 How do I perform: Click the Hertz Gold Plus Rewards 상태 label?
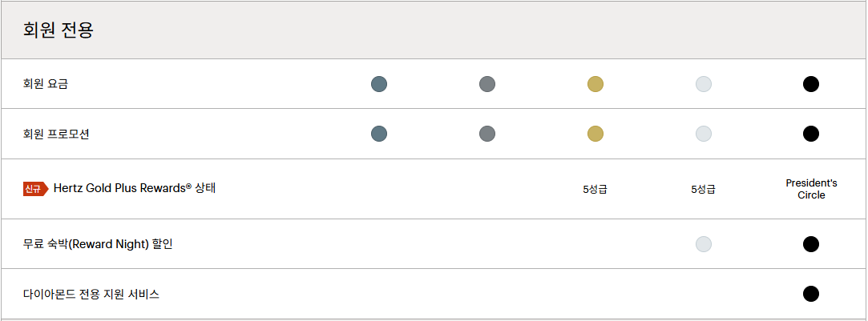[x=135, y=188]
